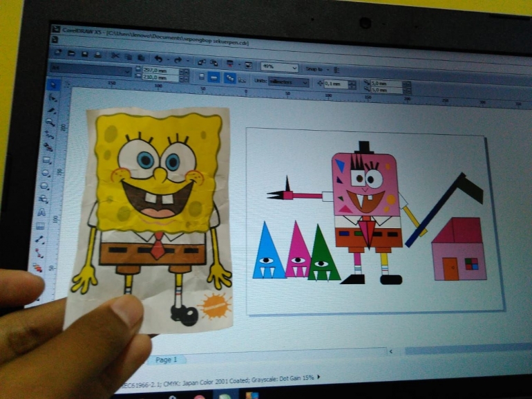Select the Pick tool in the toolbox
The height and width of the screenshot is (399, 532).
click(x=54, y=84)
